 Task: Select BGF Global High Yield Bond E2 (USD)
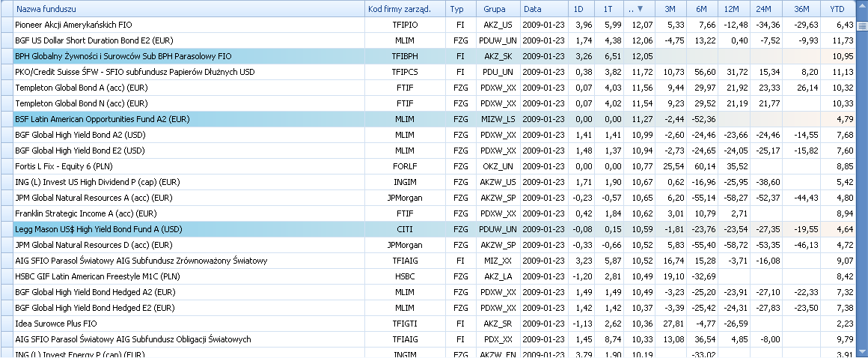click(x=435, y=151)
